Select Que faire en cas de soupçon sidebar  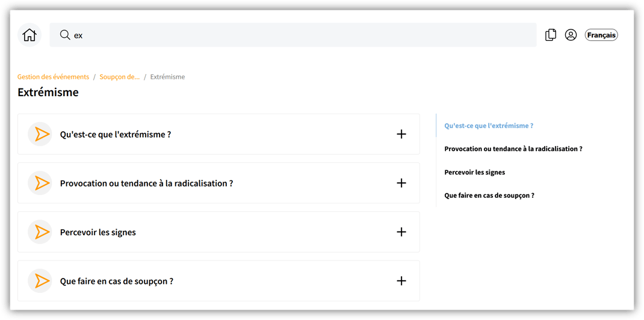489,195
